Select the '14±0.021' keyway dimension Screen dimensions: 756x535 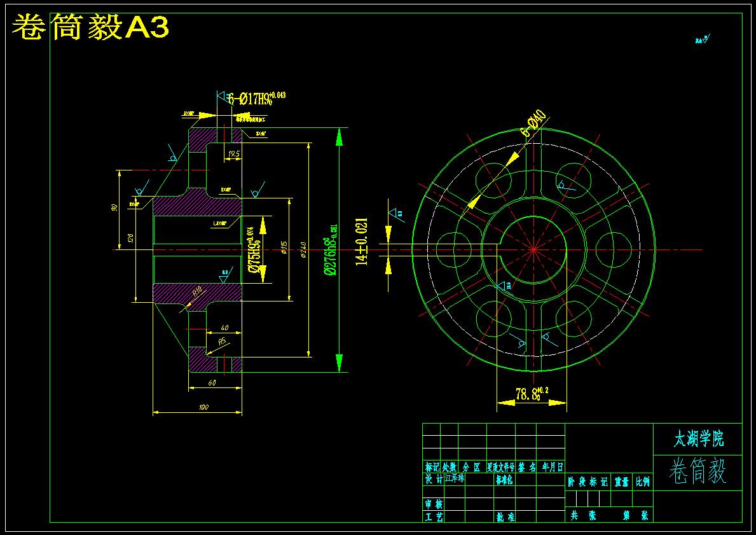click(x=362, y=242)
